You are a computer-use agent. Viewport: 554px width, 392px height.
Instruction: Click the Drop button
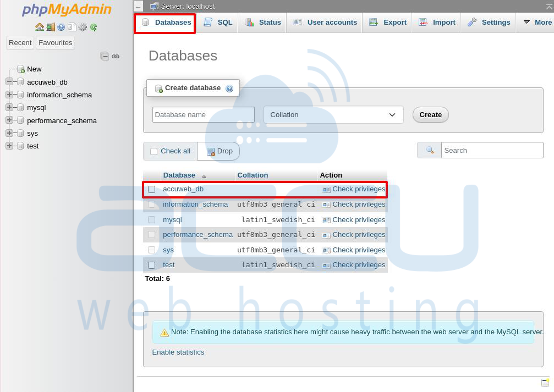tap(219, 151)
